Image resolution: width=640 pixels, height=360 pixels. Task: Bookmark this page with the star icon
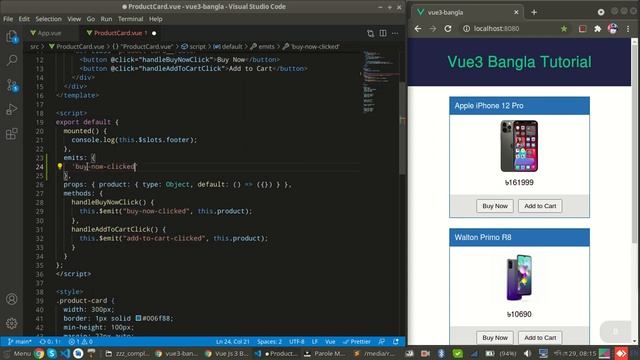tap(564, 29)
